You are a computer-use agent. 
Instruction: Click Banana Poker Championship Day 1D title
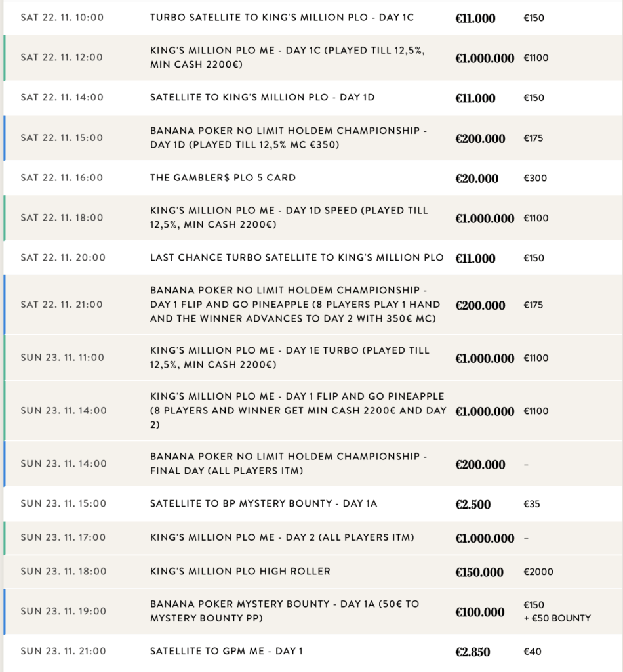pos(289,138)
